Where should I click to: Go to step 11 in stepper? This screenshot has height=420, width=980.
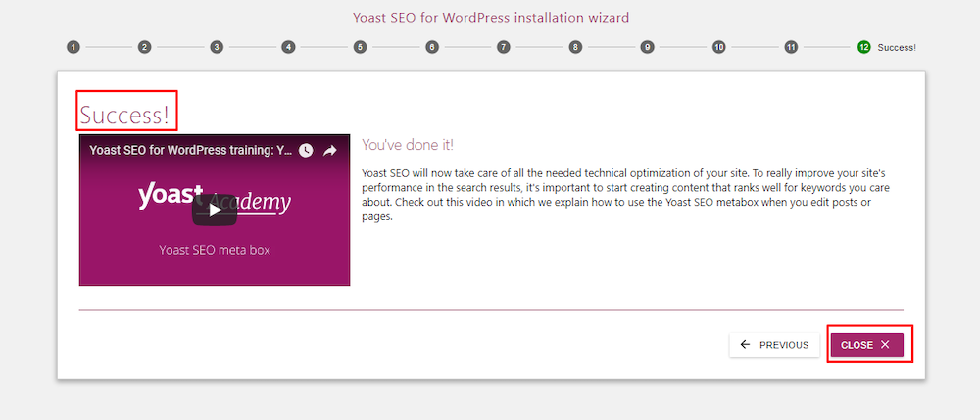[791, 47]
